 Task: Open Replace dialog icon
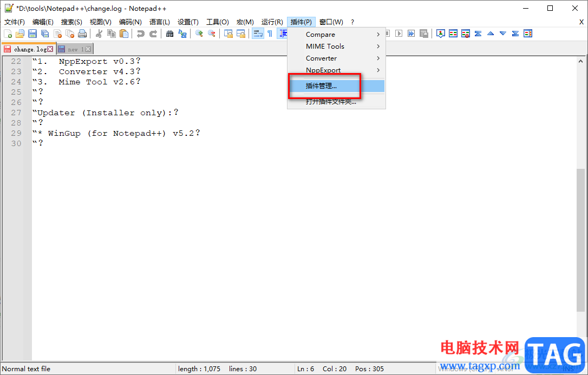pyautogui.click(x=182, y=34)
